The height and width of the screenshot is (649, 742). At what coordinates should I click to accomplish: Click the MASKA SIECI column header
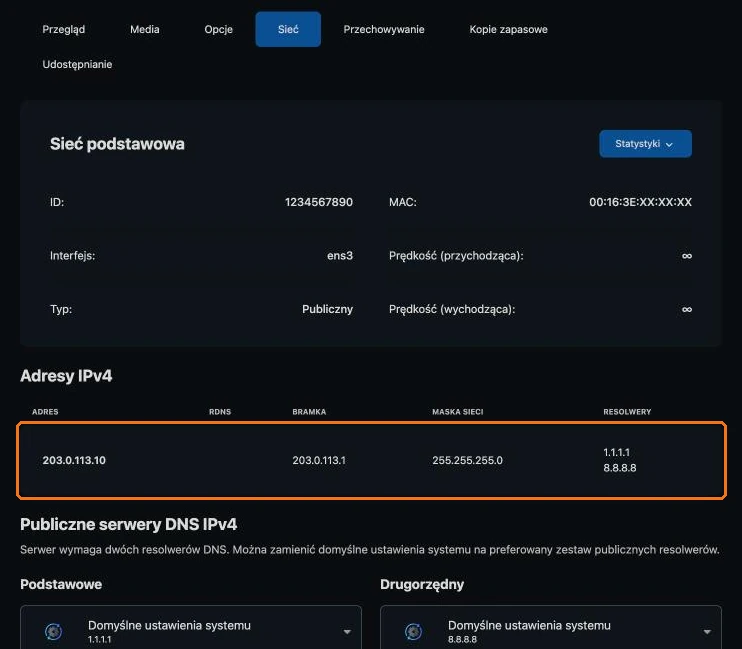pos(458,412)
